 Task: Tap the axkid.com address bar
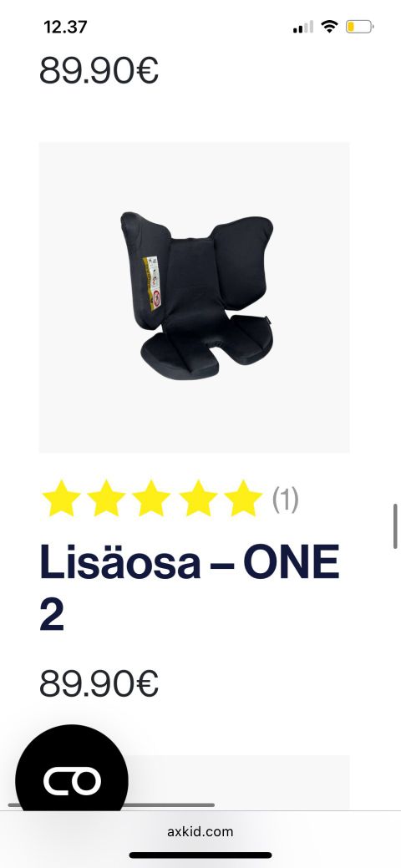[200, 831]
